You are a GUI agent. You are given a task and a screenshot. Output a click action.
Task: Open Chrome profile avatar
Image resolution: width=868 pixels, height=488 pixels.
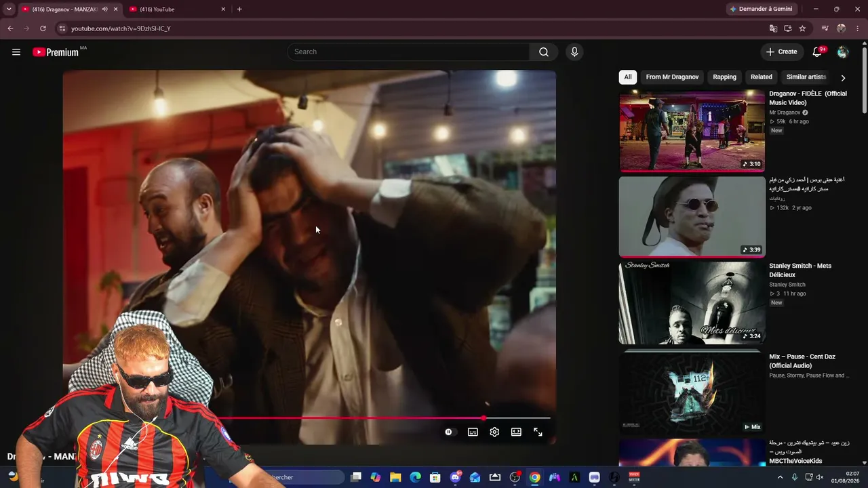point(842,28)
